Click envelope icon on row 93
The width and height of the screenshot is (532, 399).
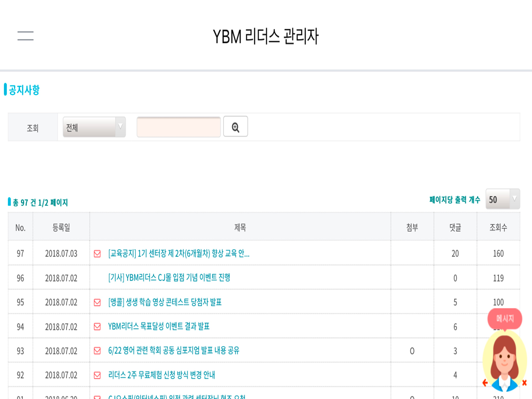(97, 351)
